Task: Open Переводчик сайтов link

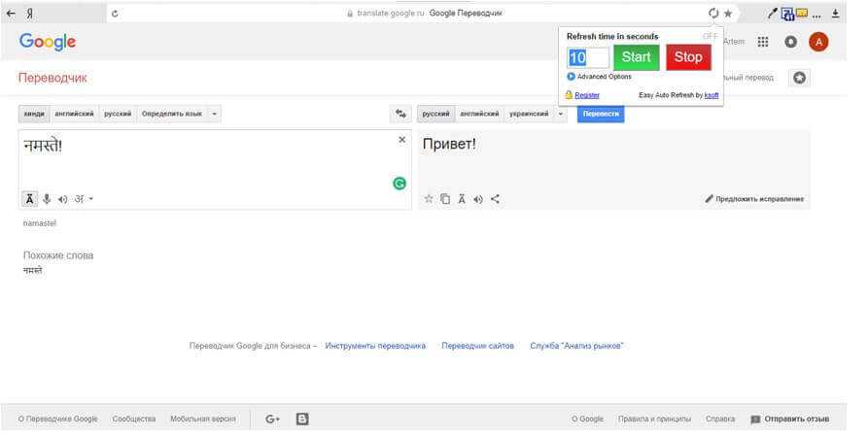Action: tap(477, 346)
